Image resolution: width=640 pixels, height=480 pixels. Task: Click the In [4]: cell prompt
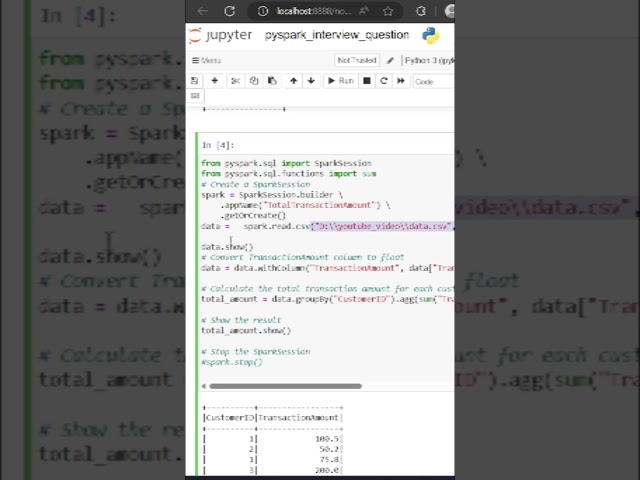tap(218, 145)
